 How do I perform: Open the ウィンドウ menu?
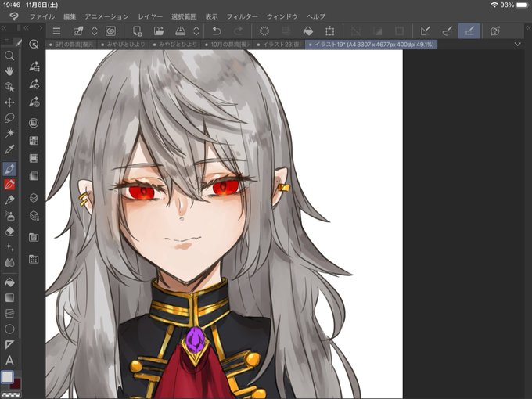click(282, 16)
